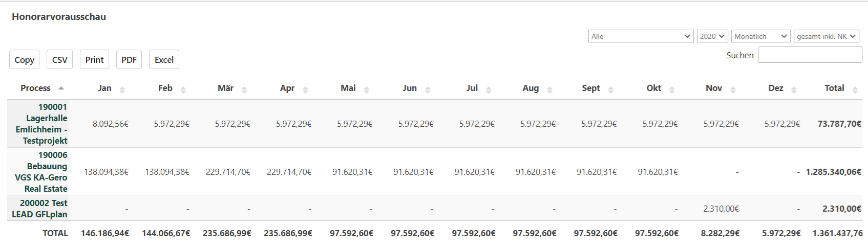Image resolution: width=868 pixels, height=249 pixels.
Task: Click the 190001 Lagerhalle Emlichheim row label
Action: 42,124
